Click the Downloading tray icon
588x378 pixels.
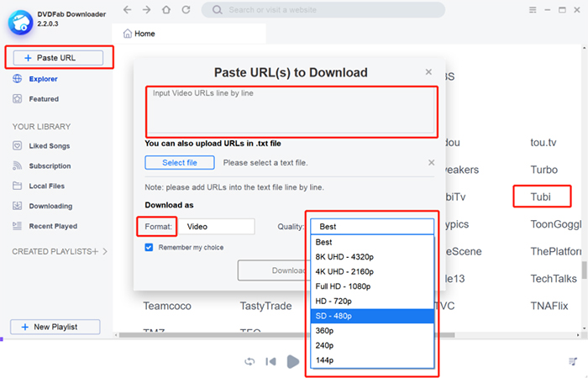point(18,206)
